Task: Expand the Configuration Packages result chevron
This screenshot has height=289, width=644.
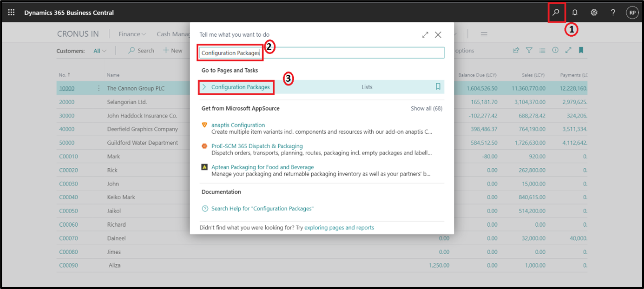Action: 204,87
